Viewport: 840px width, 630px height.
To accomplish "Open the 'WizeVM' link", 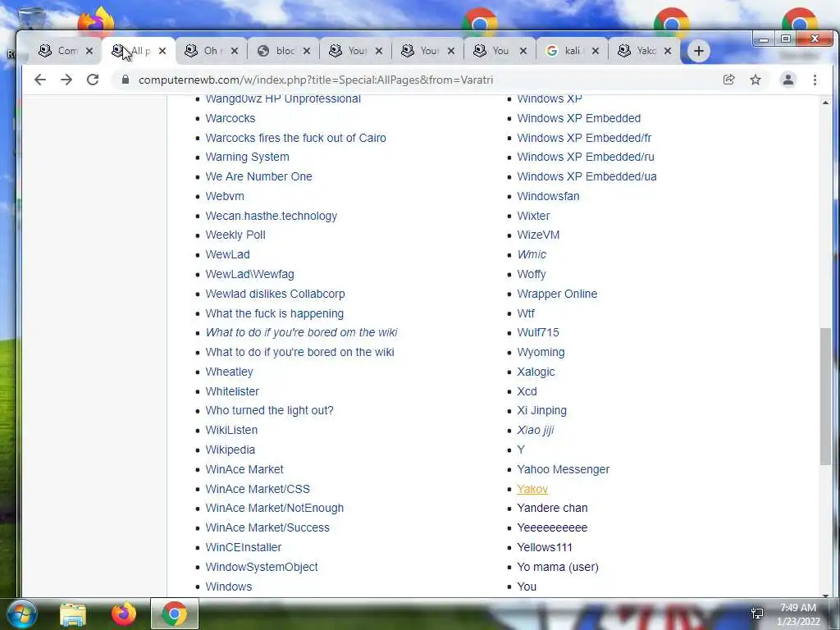I will click(x=538, y=235).
